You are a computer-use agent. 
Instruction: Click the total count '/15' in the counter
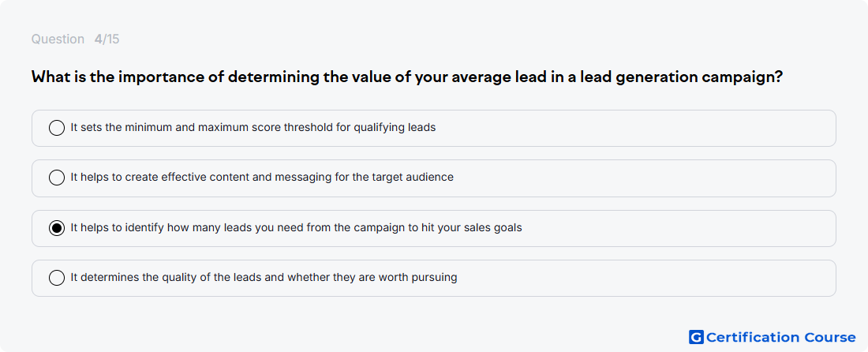click(110, 39)
